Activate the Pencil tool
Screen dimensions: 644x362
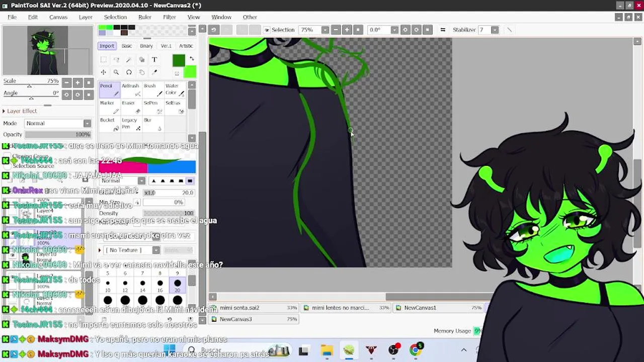[109, 89]
